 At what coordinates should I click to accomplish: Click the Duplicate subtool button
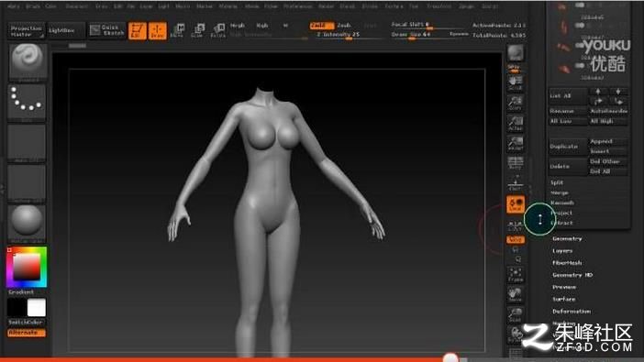pos(568,147)
